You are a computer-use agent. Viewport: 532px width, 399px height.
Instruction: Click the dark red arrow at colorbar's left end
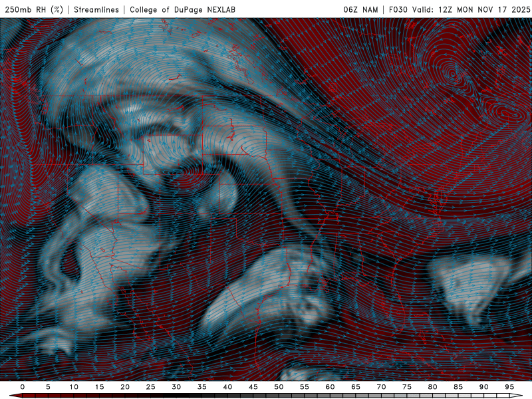click(16, 396)
